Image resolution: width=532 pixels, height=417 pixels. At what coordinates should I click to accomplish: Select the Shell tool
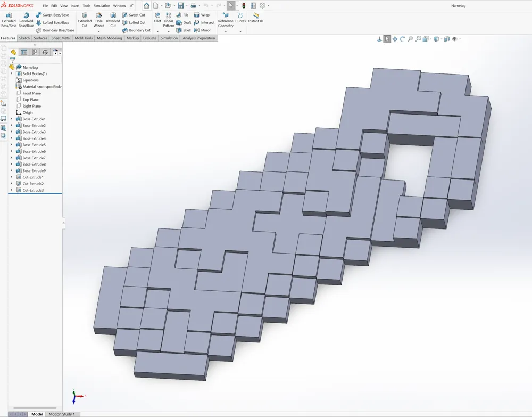(184, 30)
